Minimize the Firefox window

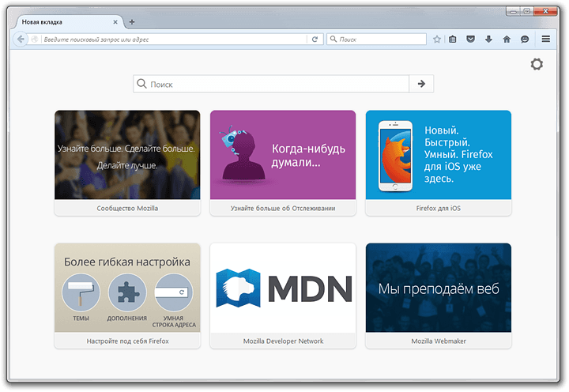point(513,11)
